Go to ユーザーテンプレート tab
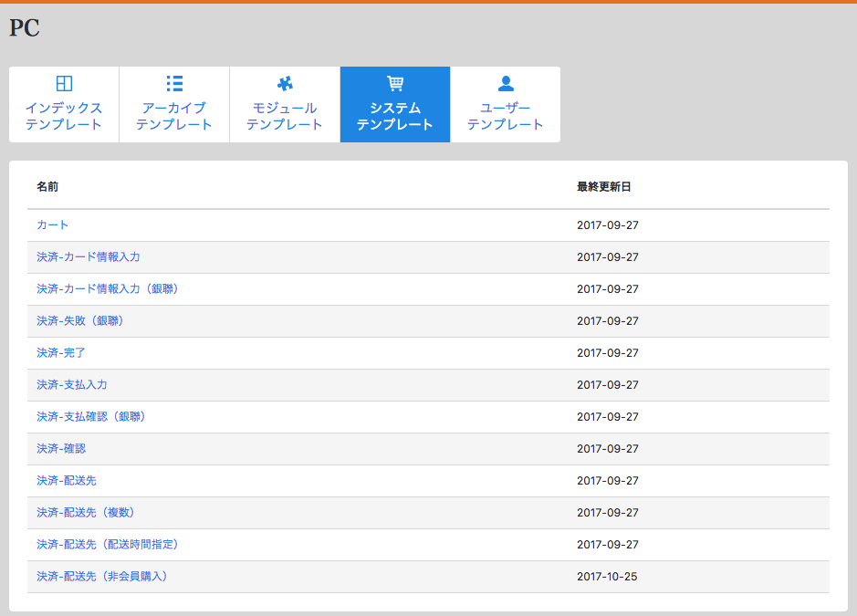The height and width of the screenshot is (616, 857). (x=506, y=116)
